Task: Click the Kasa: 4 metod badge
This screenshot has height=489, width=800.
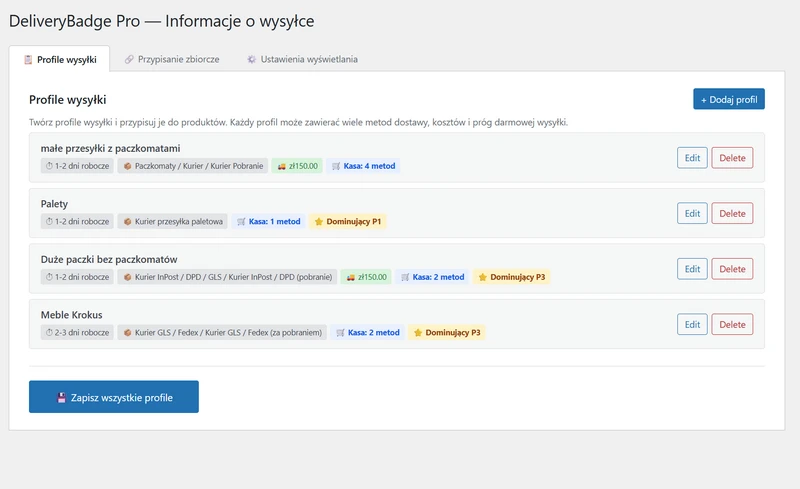Action: (363, 166)
